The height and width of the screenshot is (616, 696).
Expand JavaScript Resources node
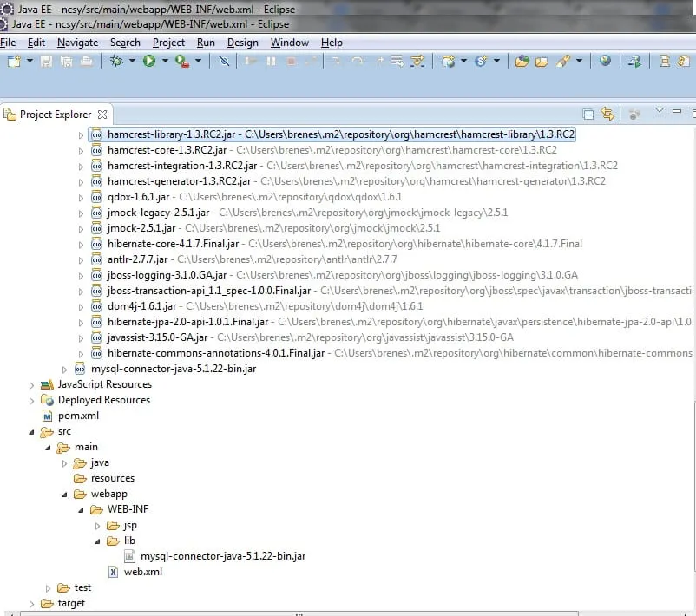tap(31, 385)
